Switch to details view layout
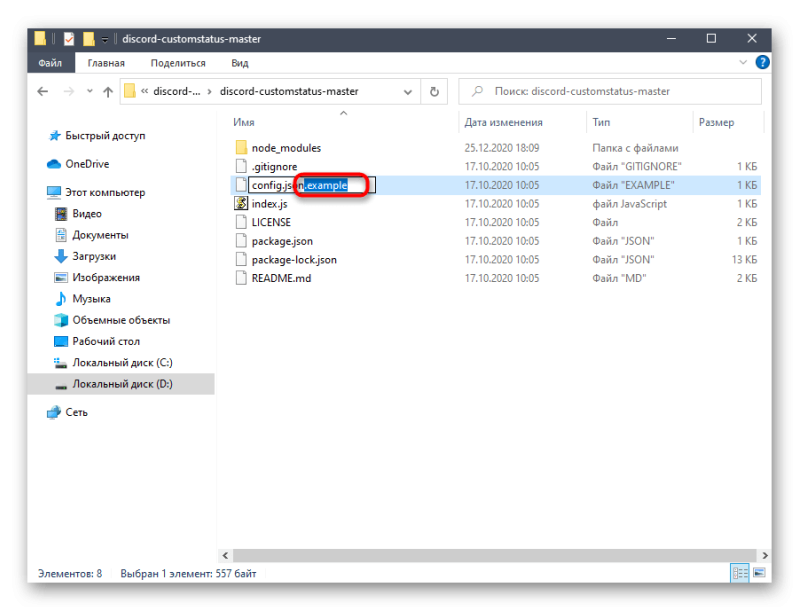Viewport: 800px width, 611px height. coord(740,573)
